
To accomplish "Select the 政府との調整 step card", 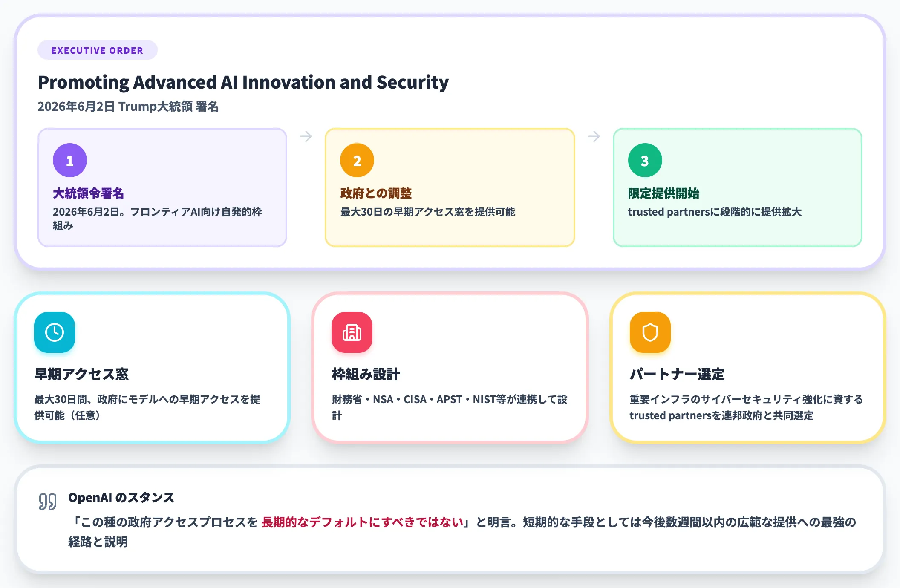I will (x=450, y=187).
